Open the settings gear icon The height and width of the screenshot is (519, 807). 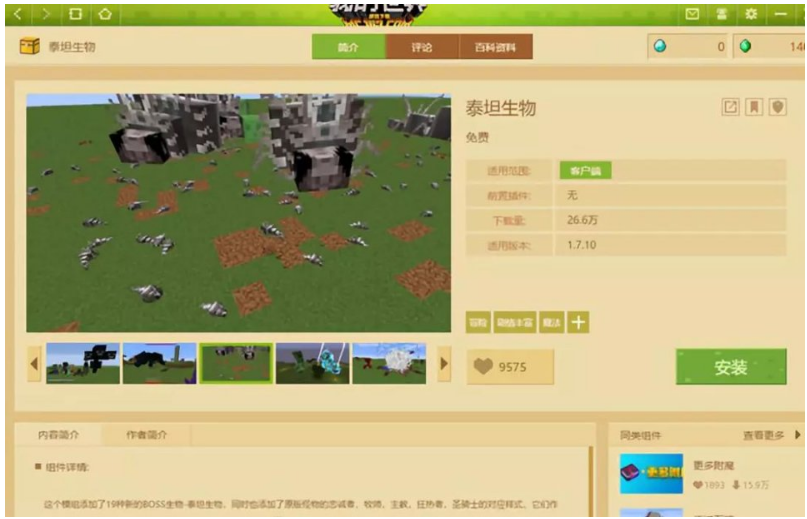coord(751,15)
